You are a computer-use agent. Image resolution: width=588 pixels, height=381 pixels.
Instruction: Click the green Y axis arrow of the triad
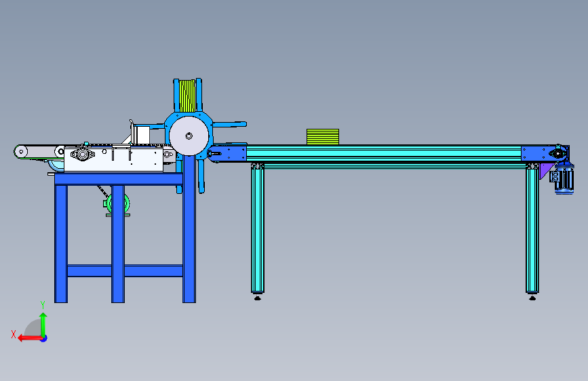pos(43,325)
